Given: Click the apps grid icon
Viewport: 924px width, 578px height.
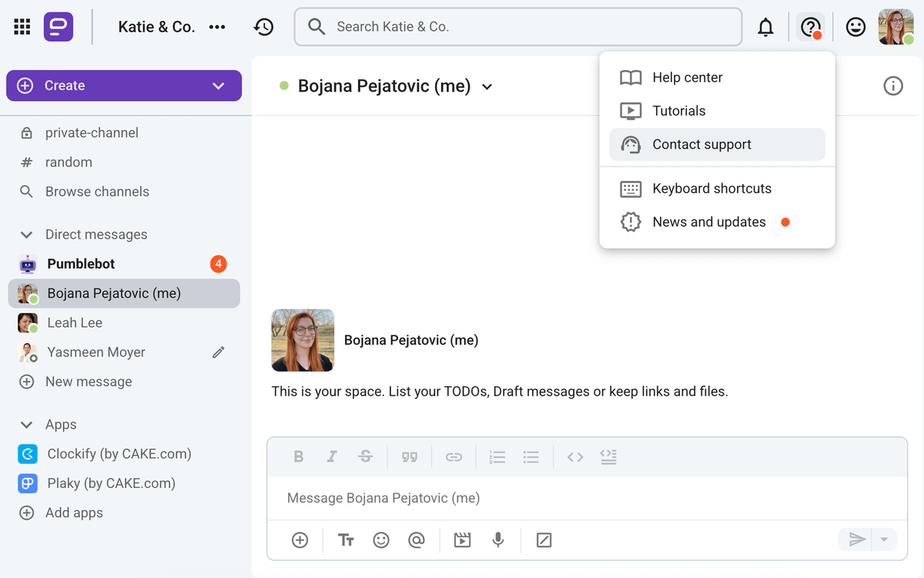Looking at the screenshot, I should [x=22, y=27].
